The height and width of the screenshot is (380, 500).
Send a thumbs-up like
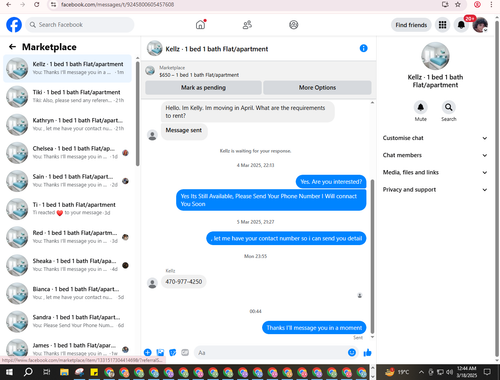pos(367,352)
